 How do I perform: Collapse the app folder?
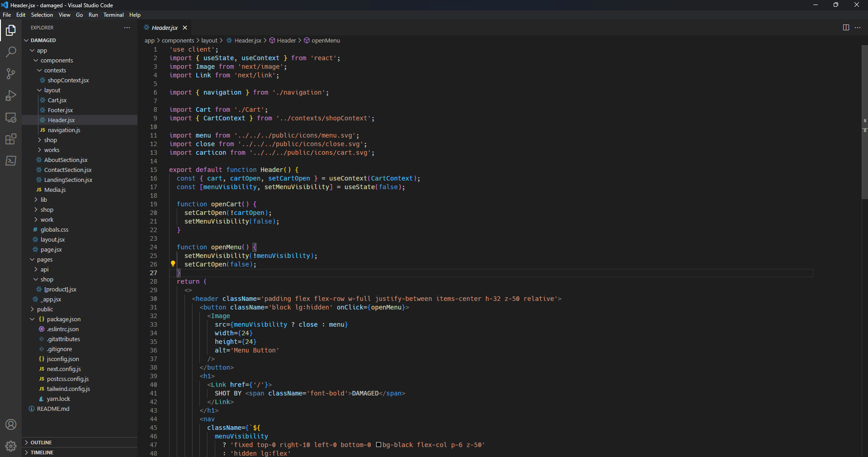point(80,50)
